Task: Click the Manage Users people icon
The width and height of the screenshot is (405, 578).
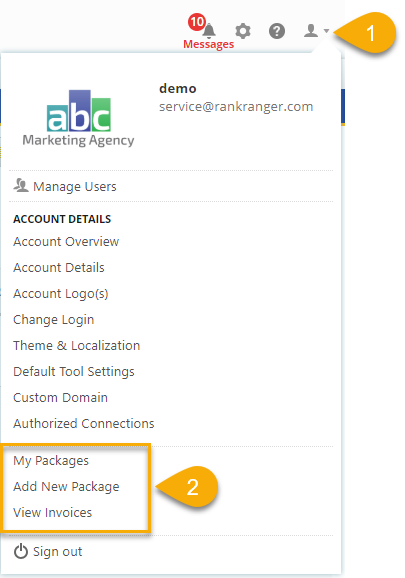Action: click(21, 185)
